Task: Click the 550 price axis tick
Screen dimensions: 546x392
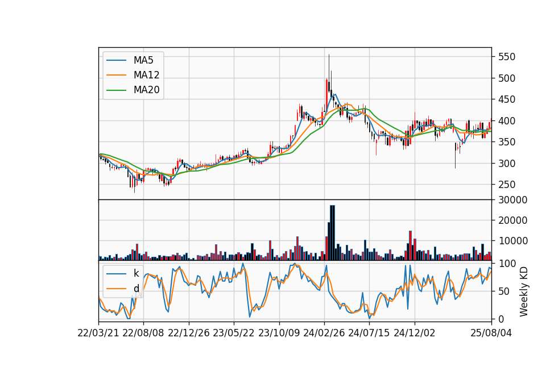Action: click(507, 57)
